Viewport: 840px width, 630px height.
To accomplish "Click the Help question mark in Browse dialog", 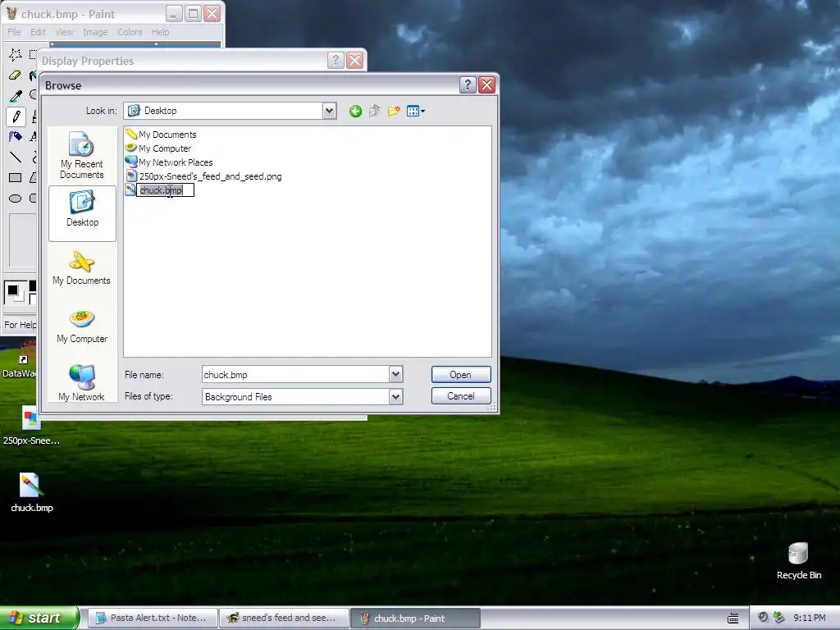I will pyautogui.click(x=467, y=84).
